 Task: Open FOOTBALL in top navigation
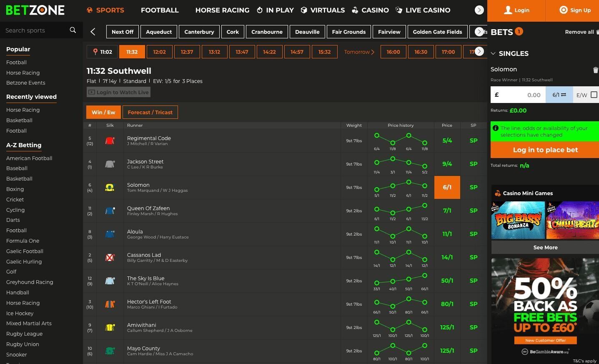click(160, 10)
